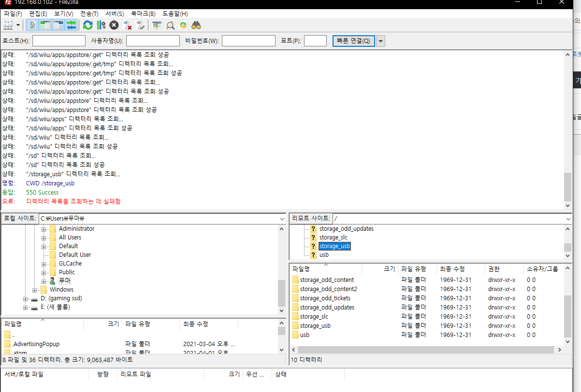Open the quick connect history dropdown
Viewport: 581px width, 392px height.
(x=380, y=41)
